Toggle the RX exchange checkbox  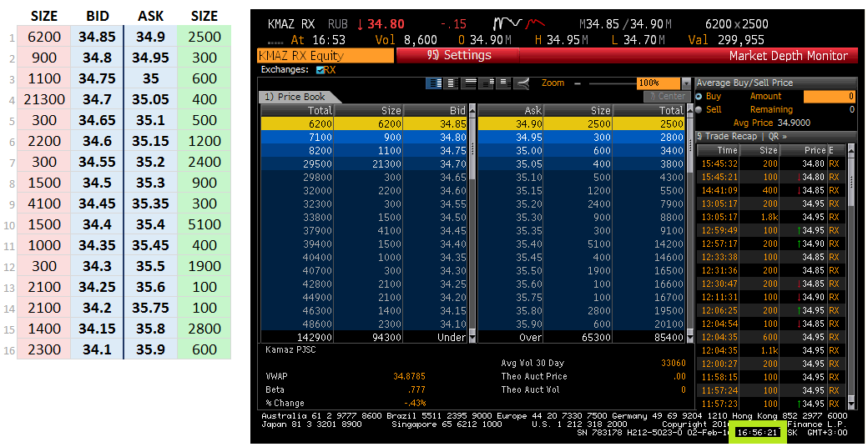click(320, 70)
